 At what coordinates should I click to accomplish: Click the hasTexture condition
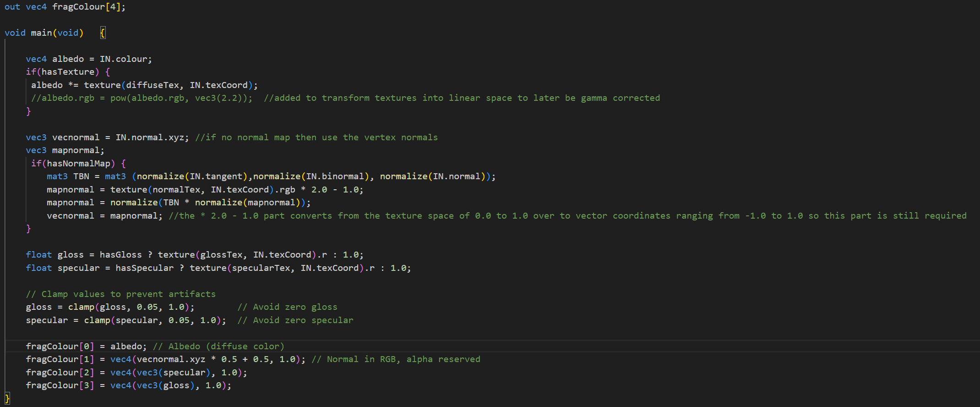68,72
